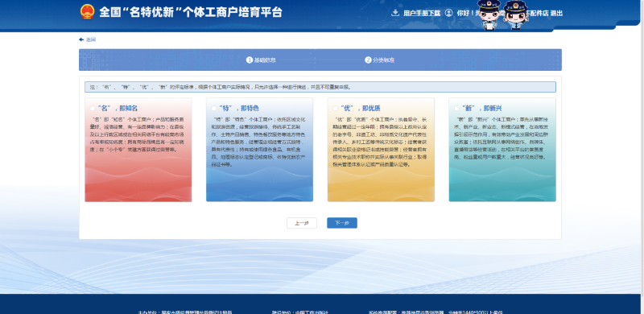Click the national emblem logo in the header
Viewport: 644px width, 314px height.
(x=87, y=11)
